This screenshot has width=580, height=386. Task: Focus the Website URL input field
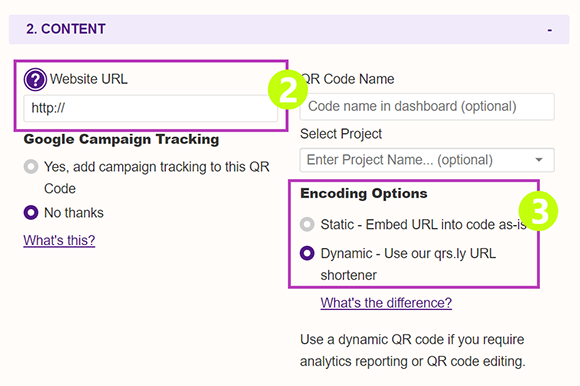151,108
